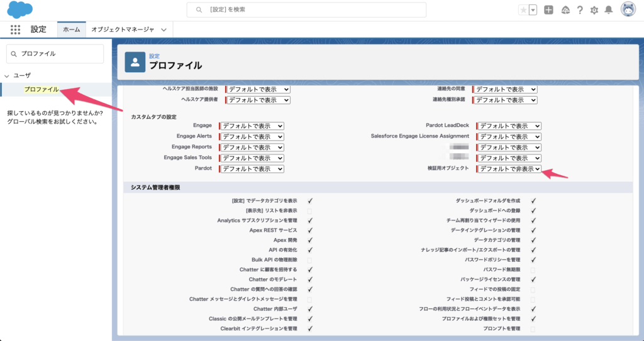Click the プロファイル link in sidebar
Screen dimensions: 644x341
(x=42, y=90)
